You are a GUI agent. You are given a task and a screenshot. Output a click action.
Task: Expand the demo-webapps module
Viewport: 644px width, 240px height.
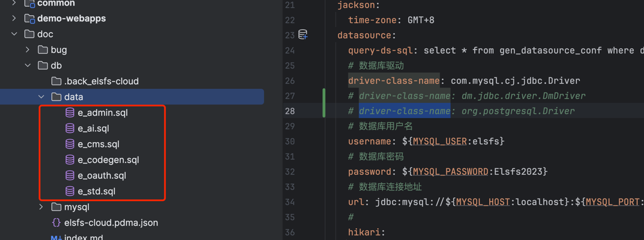pyautogui.click(x=15, y=18)
